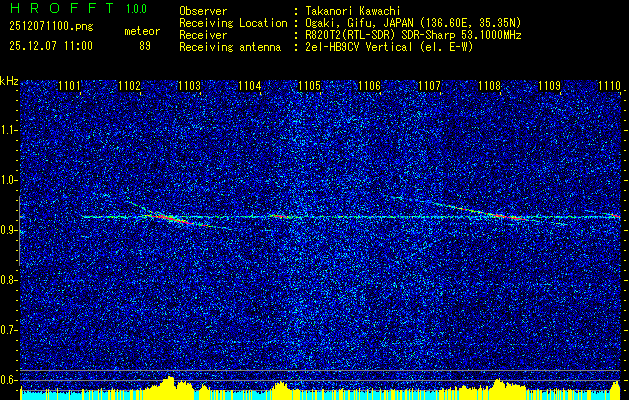Click the timestamp 25.12.07 11:00
629x400 pixels.
(x=51, y=46)
